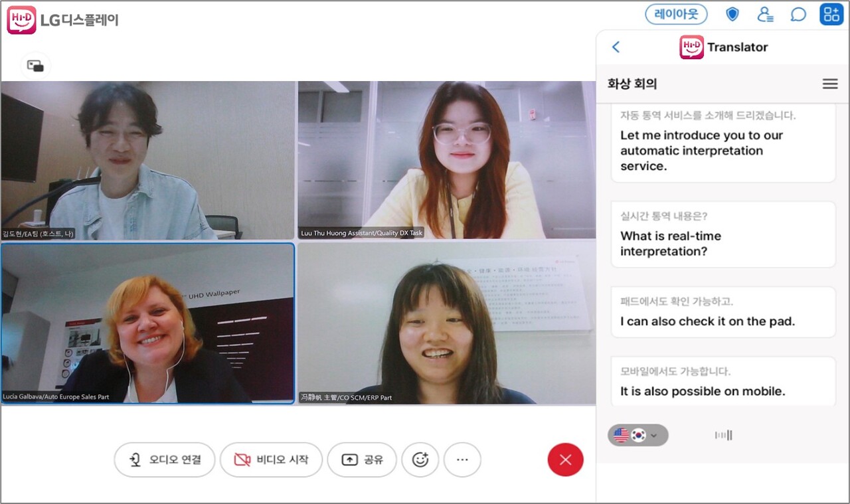850x504 pixels.
Task: Open the chat bubble icon
Action: click(798, 14)
